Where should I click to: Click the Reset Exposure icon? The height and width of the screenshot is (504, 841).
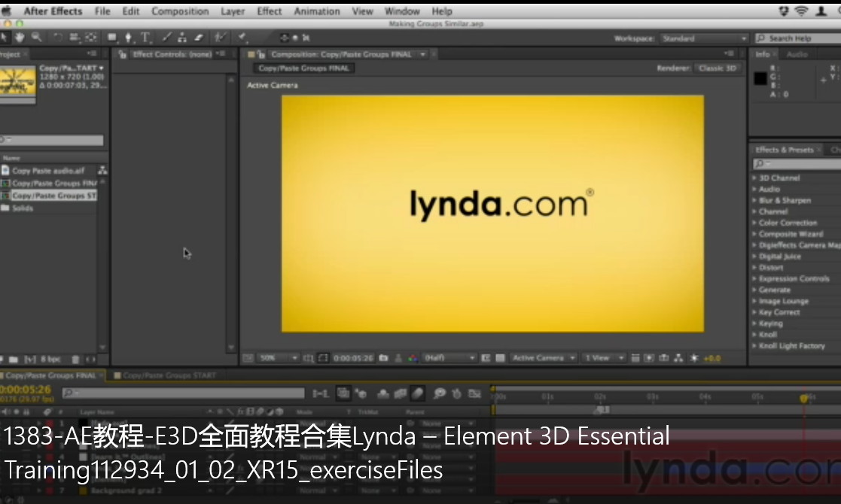tap(694, 358)
